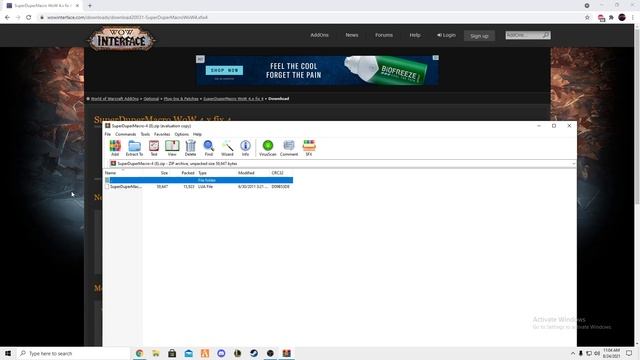Open the News nav link
The width and height of the screenshot is (640, 360).
point(352,35)
